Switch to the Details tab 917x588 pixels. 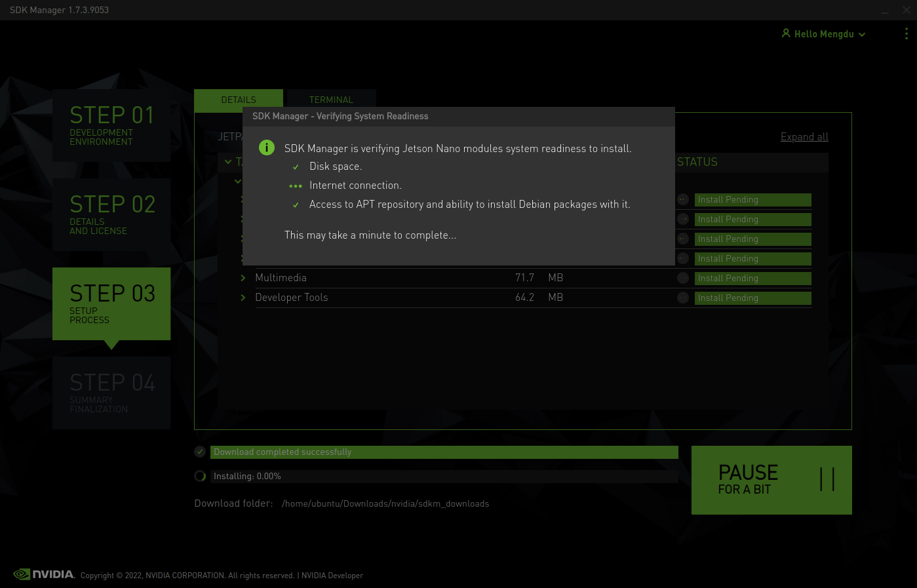239,100
